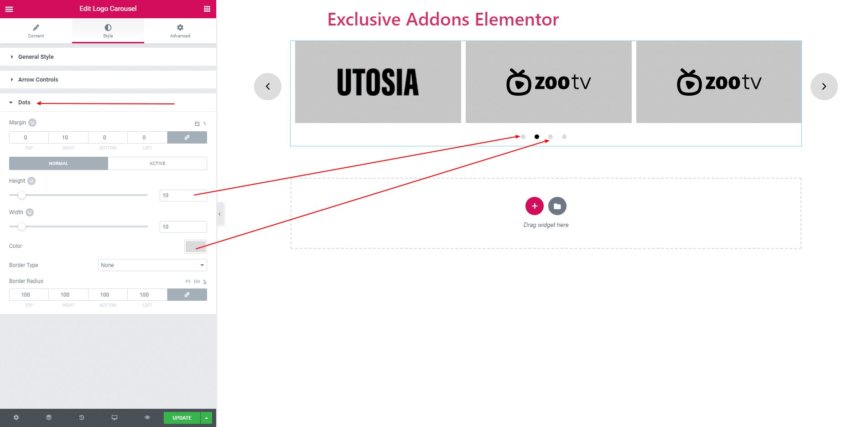Viewport: 868px width, 427px height.
Task: Open the widgets grid icon
Action: (207, 9)
